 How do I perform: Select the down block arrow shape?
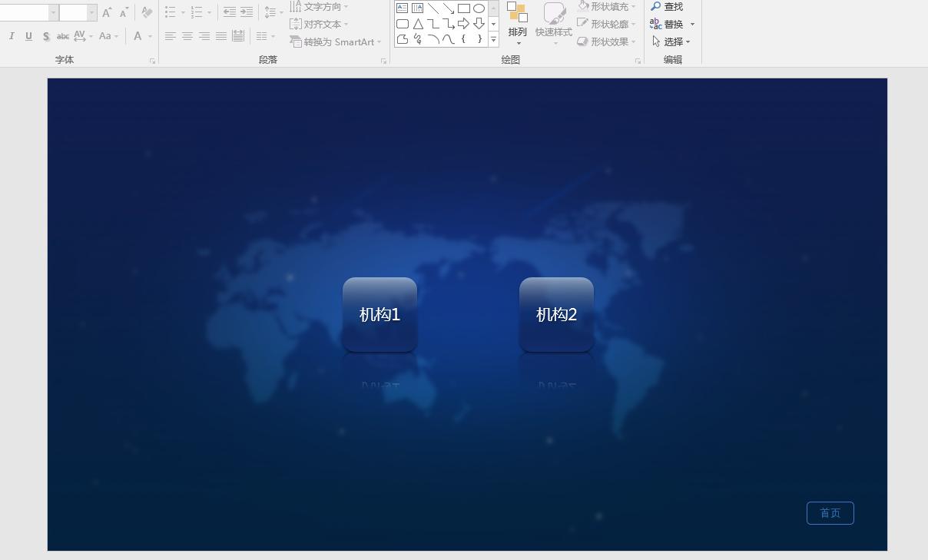point(479,24)
